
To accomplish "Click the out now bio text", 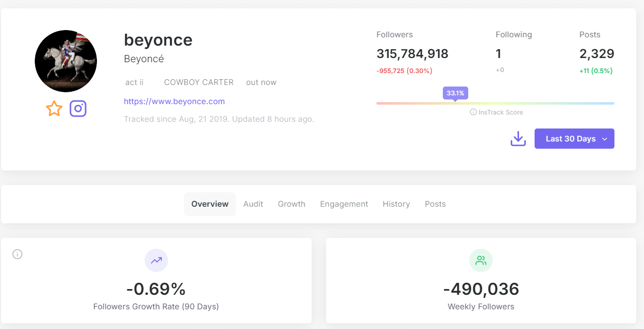I will [x=261, y=82].
